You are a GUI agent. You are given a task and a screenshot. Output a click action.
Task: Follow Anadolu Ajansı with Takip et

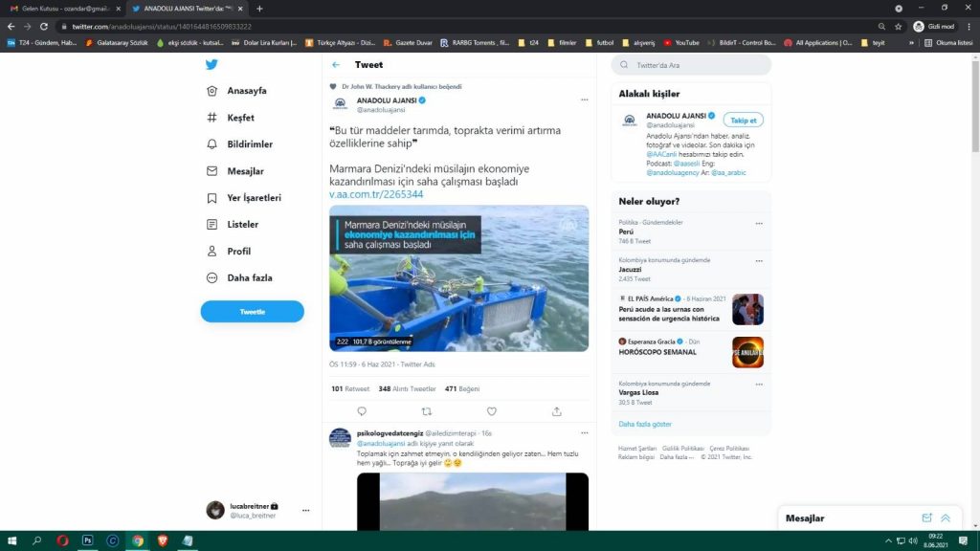tap(743, 121)
